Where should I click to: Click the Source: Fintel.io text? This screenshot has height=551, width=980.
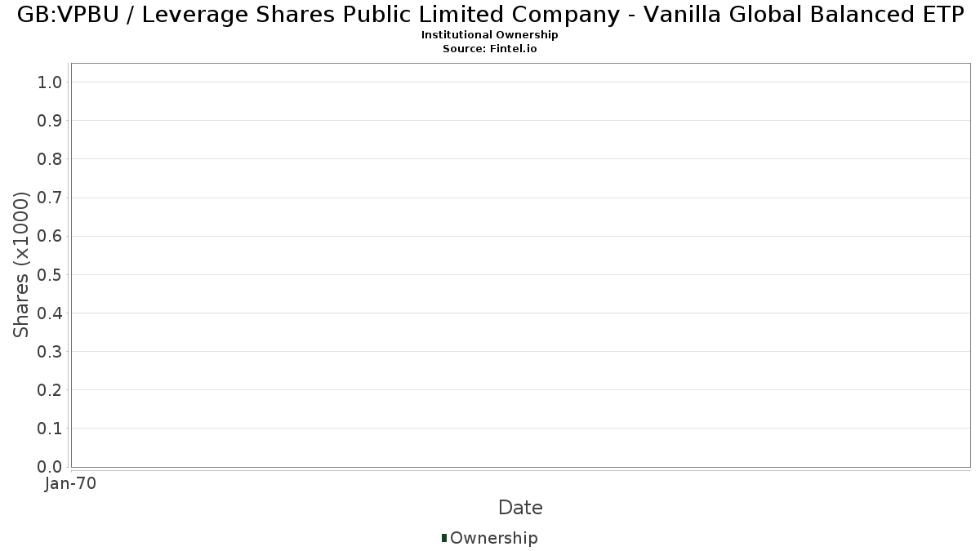pos(490,48)
